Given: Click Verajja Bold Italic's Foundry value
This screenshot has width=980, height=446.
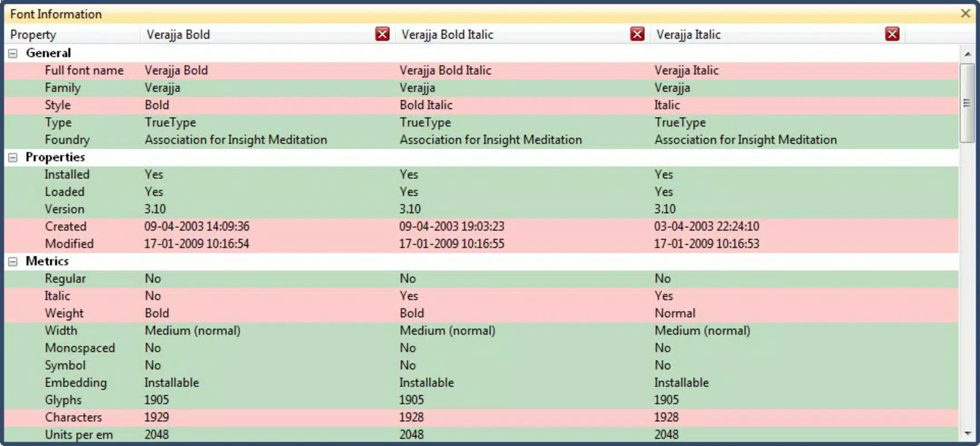Looking at the screenshot, I should coord(491,139).
